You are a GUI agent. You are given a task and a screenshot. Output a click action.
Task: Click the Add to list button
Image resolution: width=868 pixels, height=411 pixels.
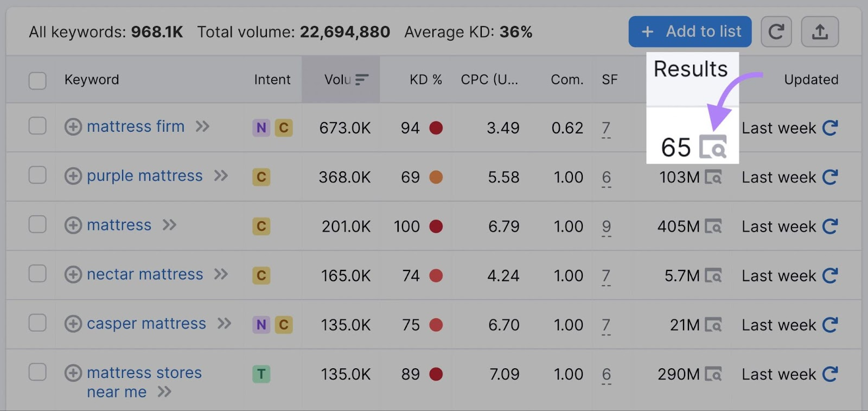[690, 32]
